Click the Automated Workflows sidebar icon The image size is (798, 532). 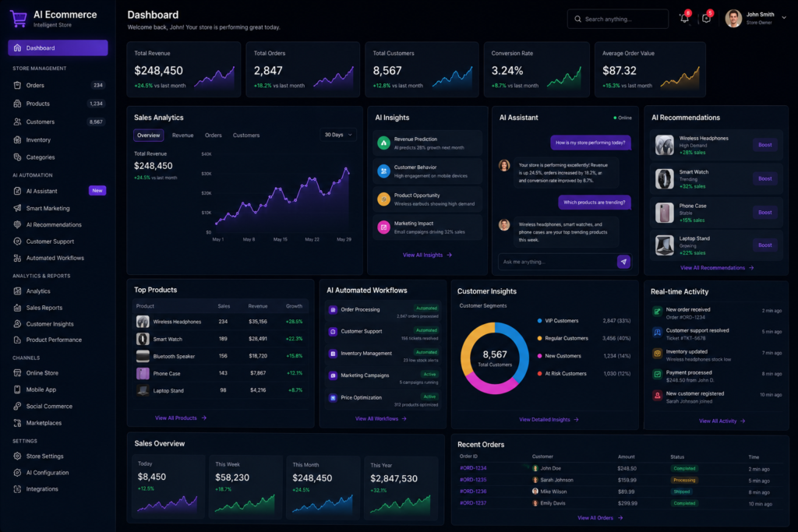[17, 258]
